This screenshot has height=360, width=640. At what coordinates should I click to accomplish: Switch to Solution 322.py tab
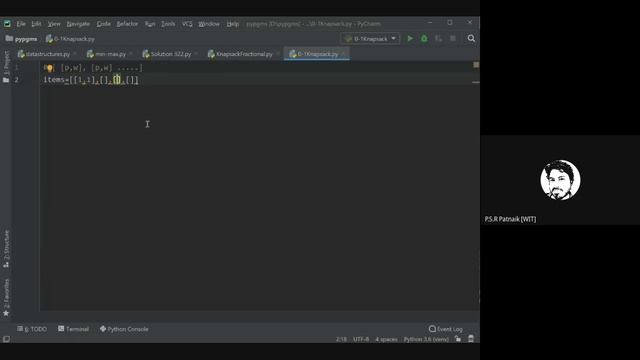tap(167, 54)
